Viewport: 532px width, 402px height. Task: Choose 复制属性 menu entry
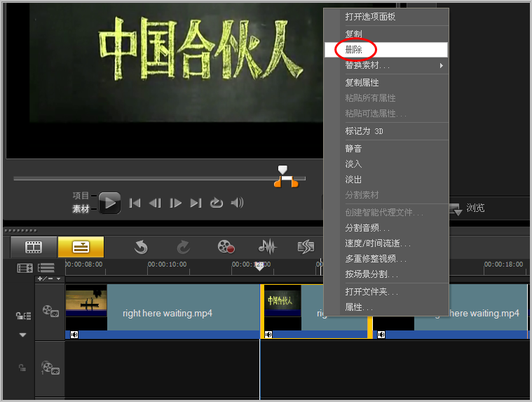386,83
